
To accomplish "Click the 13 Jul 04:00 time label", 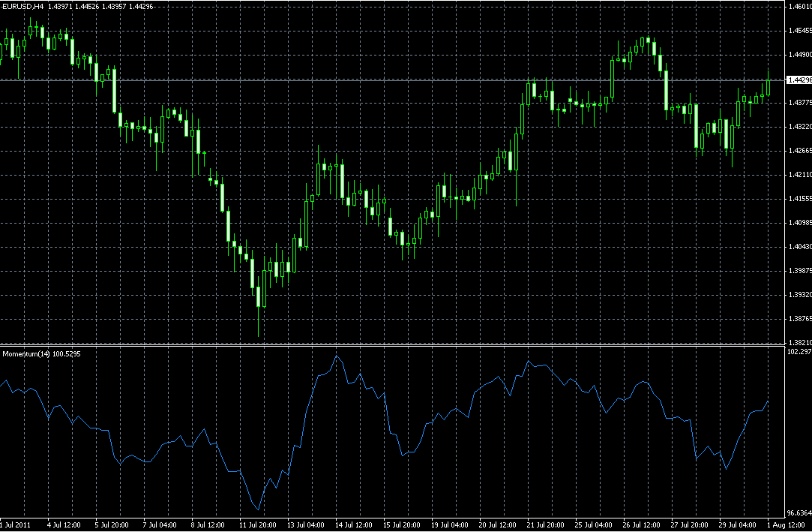I will tap(306, 524).
